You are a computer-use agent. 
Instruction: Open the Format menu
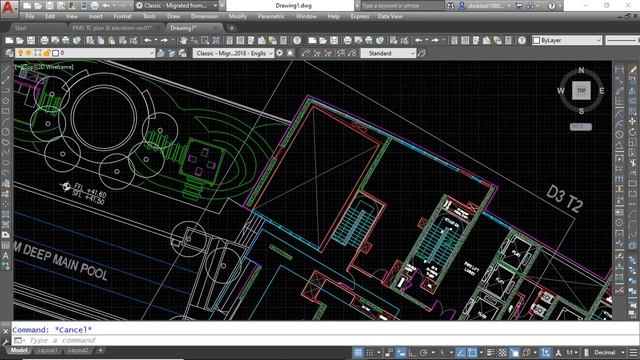[x=122, y=16]
